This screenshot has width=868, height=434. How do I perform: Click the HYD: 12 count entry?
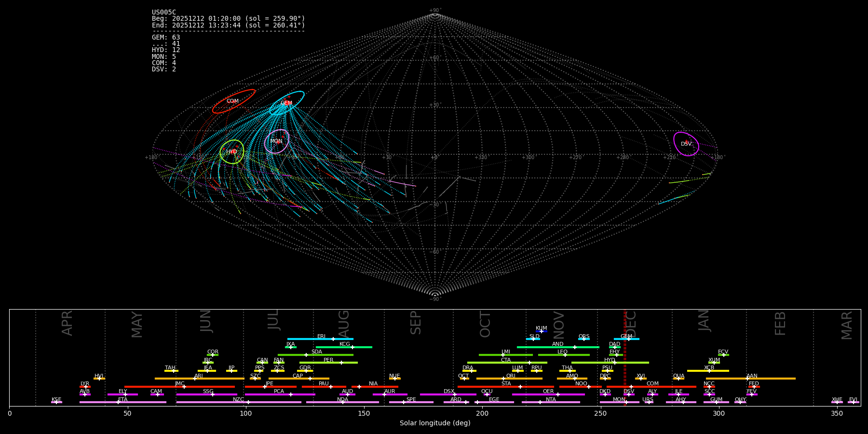pos(166,50)
